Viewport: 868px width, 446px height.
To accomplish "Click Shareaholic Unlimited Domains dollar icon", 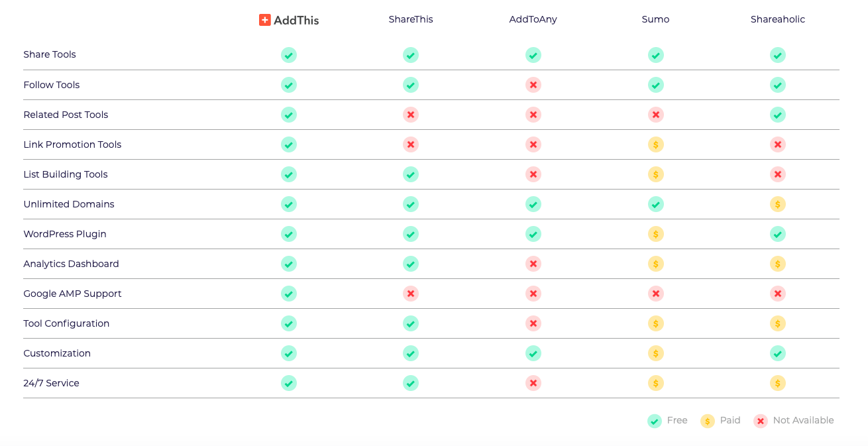I will tap(778, 204).
